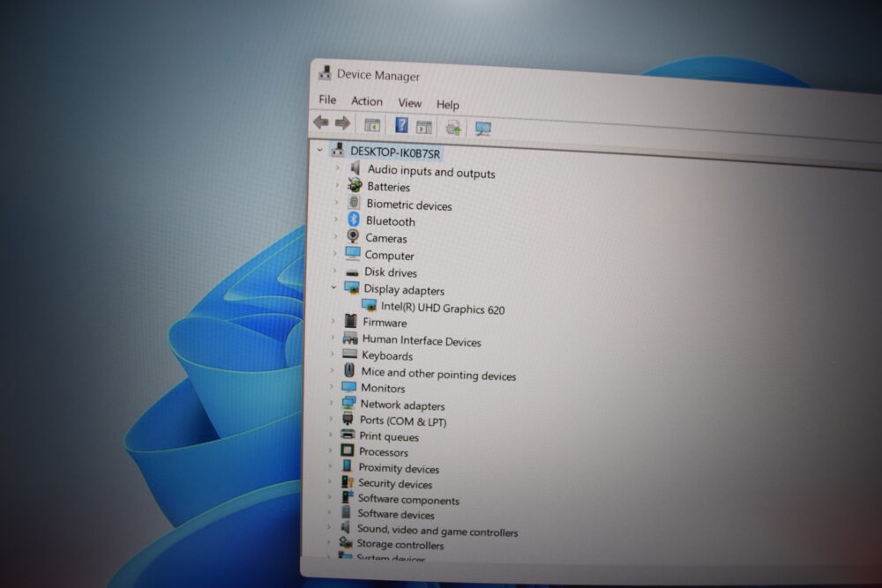Click the Device Manager title bar icon

click(x=325, y=72)
